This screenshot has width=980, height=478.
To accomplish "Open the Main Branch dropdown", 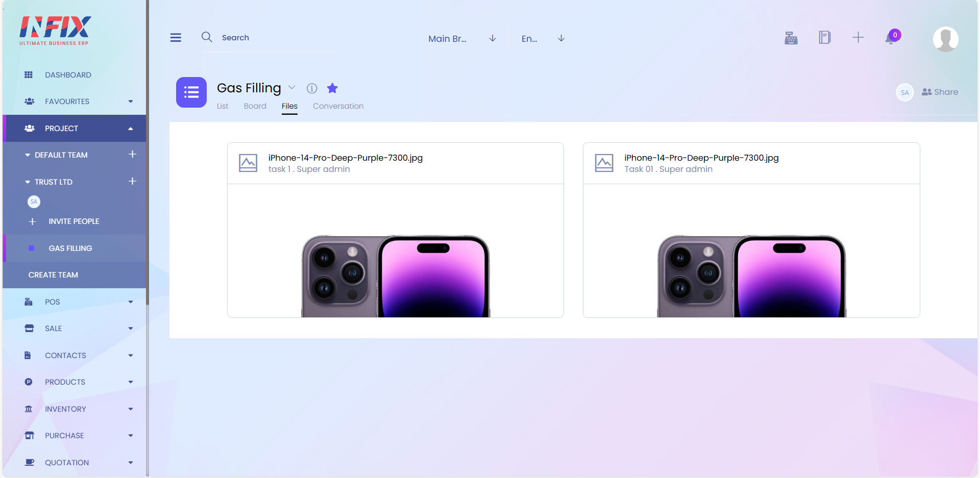I will click(x=462, y=39).
